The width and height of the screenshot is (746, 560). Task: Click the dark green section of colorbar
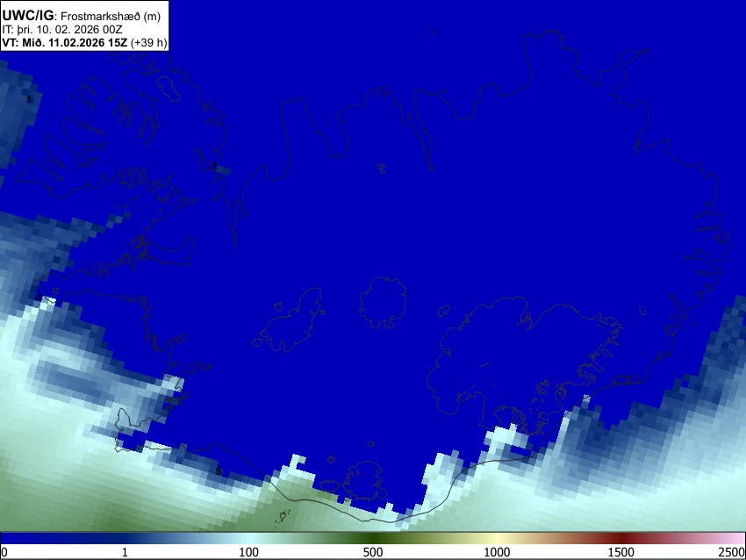[373, 538]
